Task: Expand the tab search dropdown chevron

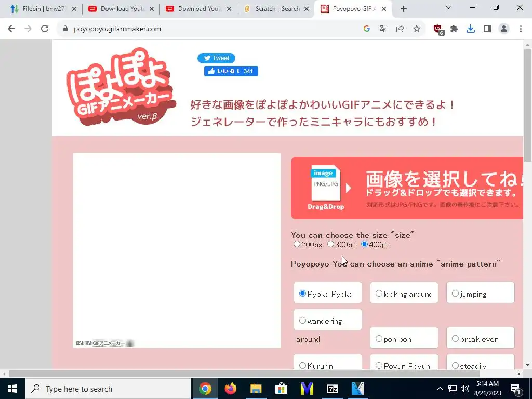Action: 448,7
